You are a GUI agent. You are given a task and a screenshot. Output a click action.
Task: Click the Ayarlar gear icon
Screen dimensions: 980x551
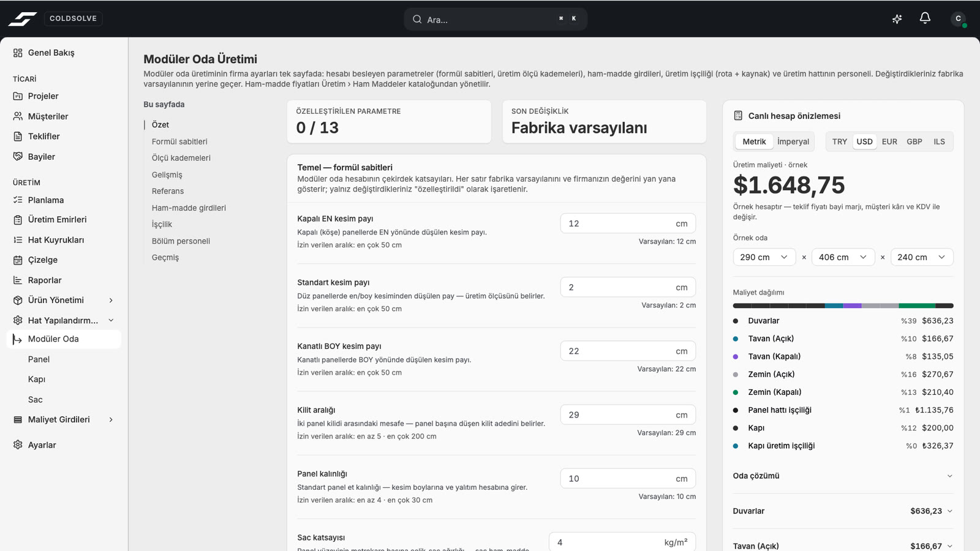pos(18,445)
